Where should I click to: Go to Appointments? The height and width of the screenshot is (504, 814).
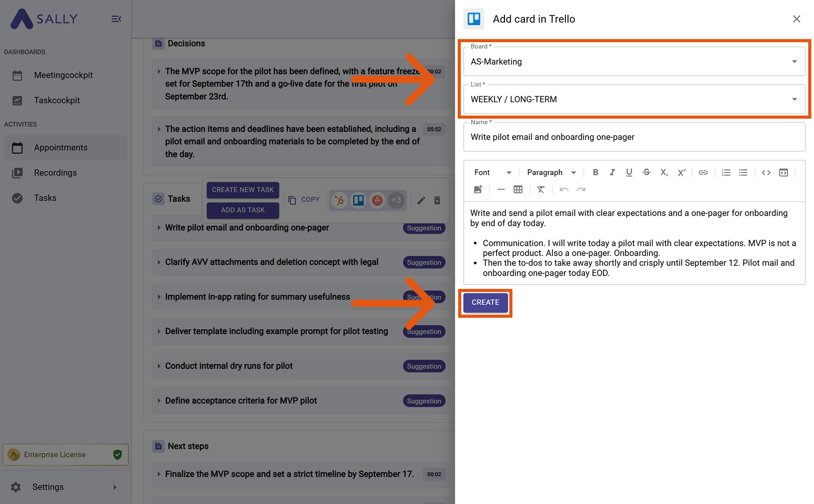point(65,148)
